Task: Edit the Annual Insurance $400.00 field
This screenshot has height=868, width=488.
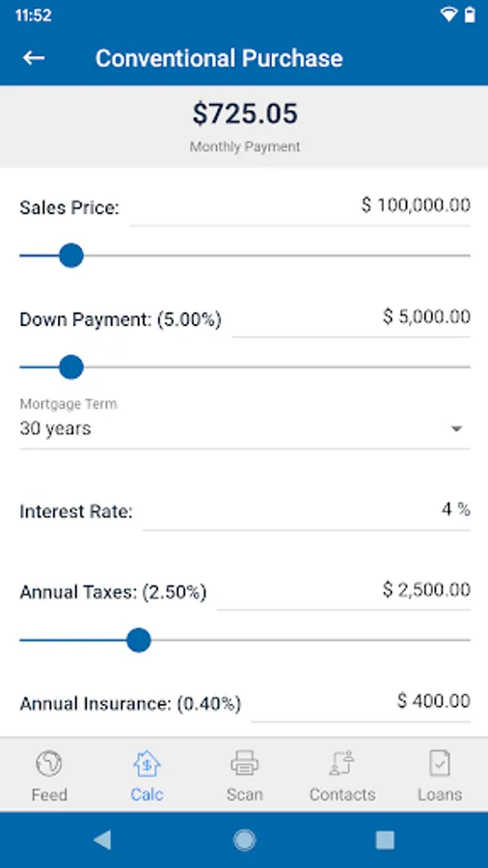Action: coord(361,702)
